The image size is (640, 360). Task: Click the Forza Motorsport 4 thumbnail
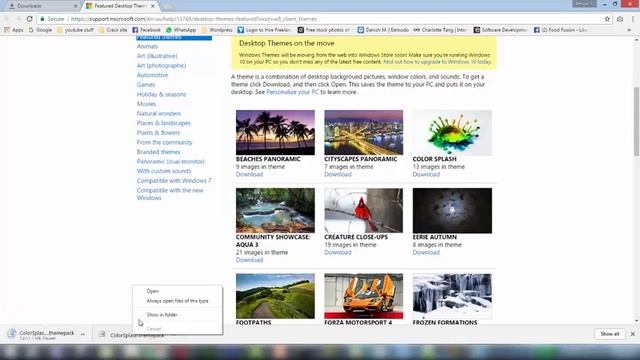click(x=364, y=296)
